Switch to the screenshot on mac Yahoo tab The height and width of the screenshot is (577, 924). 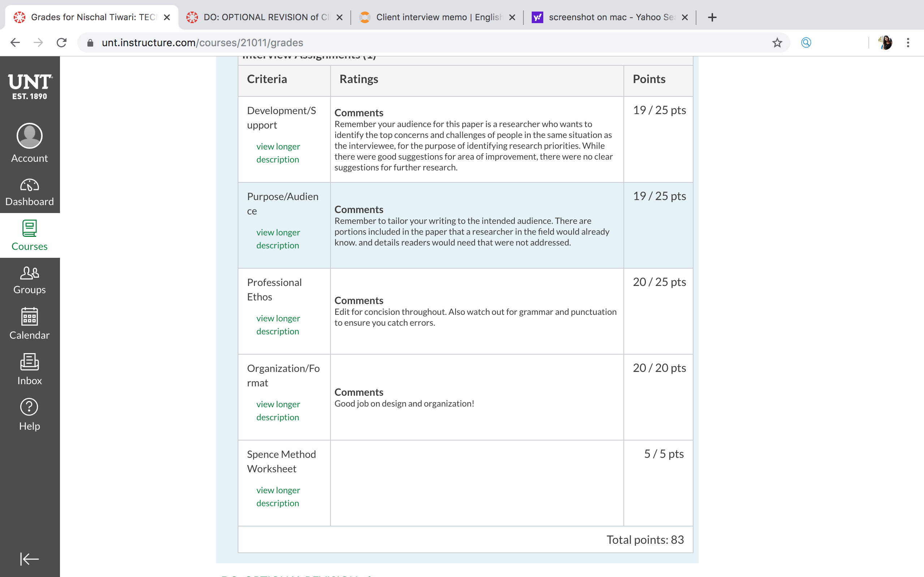coord(609,17)
